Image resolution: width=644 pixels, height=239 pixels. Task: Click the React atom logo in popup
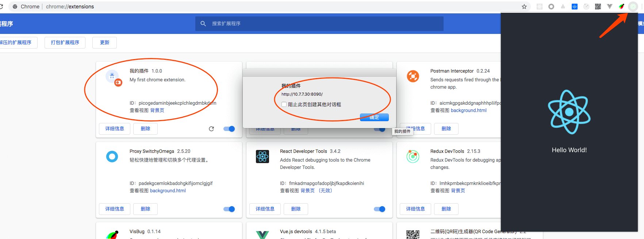(x=569, y=112)
